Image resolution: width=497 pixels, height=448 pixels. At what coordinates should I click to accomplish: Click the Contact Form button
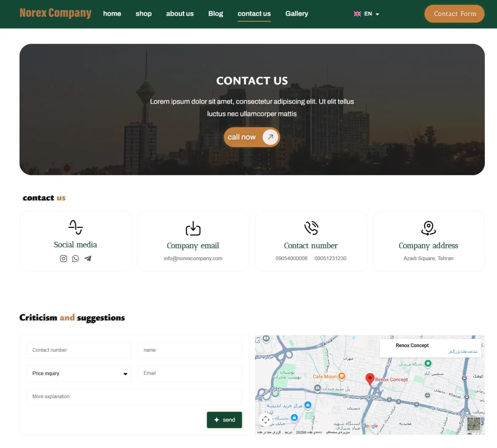(x=454, y=14)
